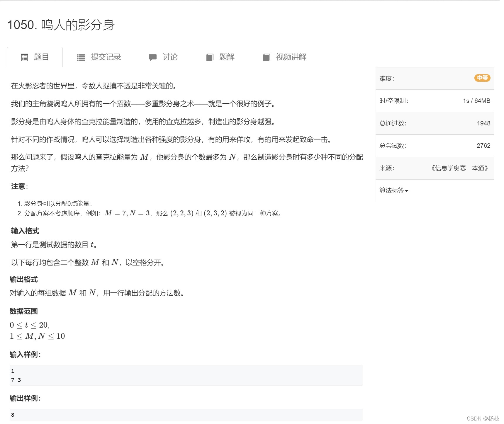Image resolution: width=504 pixels, height=424 pixels.
Task: Click the 注意 label
Action: coord(19,186)
